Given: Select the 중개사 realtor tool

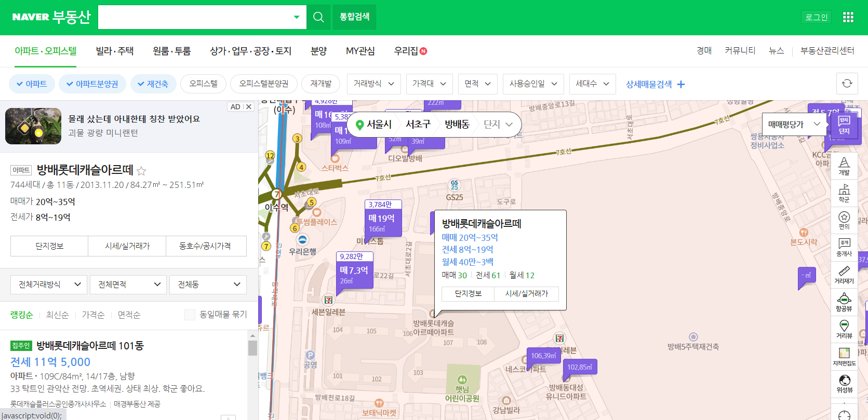Looking at the screenshot, I should pos(844,248).
